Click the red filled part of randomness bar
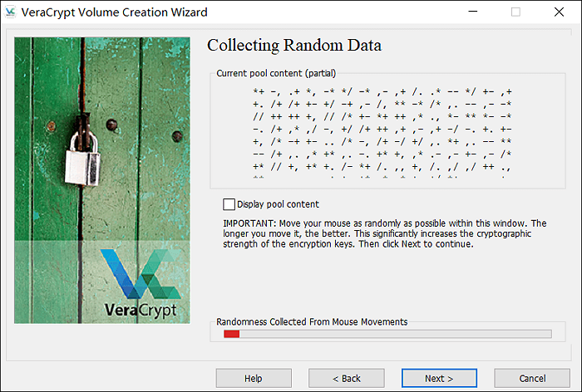This screenshot has width=582, height=392. [x=232, y=334]
